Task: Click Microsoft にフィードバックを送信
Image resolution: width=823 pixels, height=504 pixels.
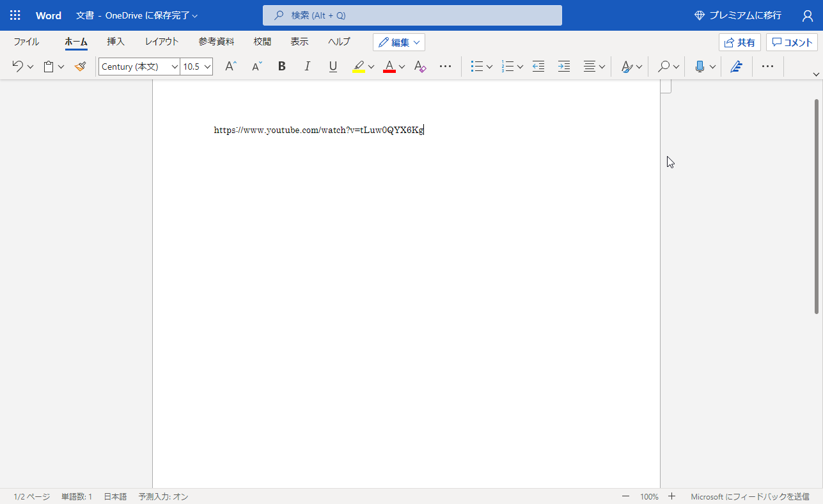Action: [x=750, y=496]
